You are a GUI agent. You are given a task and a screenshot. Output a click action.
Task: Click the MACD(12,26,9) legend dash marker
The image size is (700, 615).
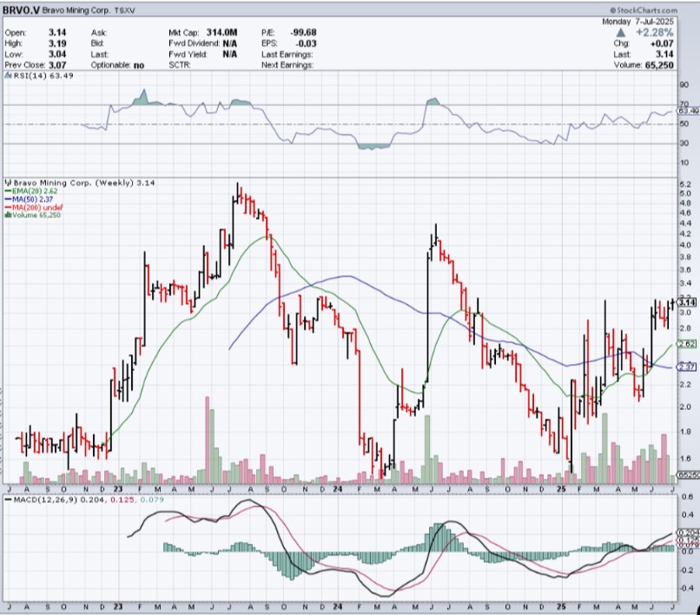coord(6,501)
